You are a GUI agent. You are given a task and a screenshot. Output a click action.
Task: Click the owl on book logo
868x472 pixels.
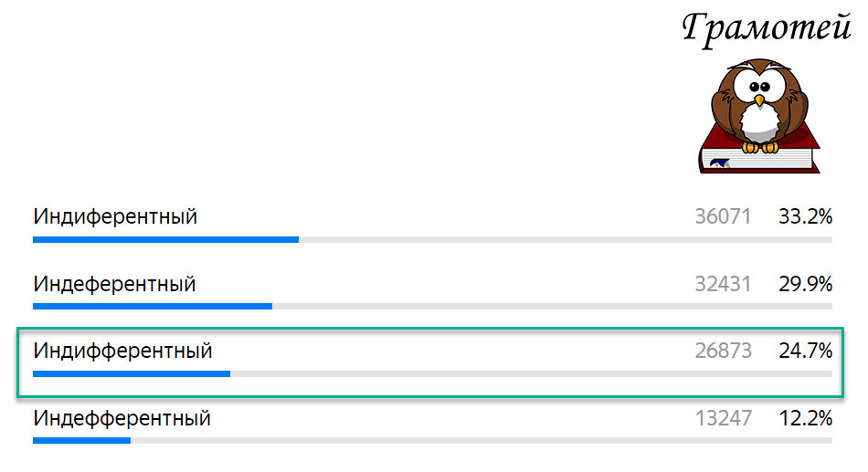pyautogui.click(x=759, y=116)
